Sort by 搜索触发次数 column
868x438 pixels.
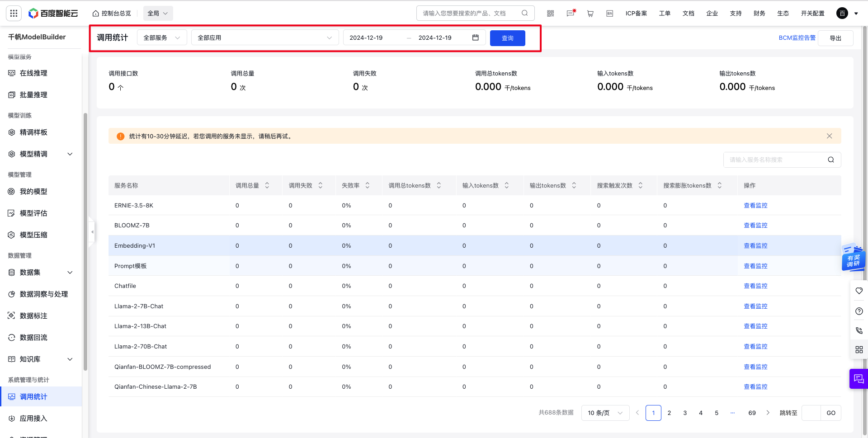point(641,185)
